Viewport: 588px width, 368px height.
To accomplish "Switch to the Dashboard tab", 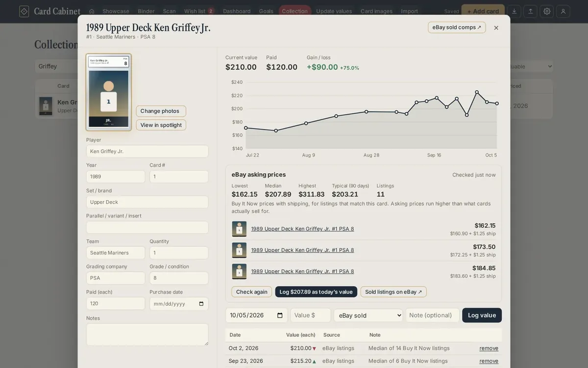I will 237,11.
